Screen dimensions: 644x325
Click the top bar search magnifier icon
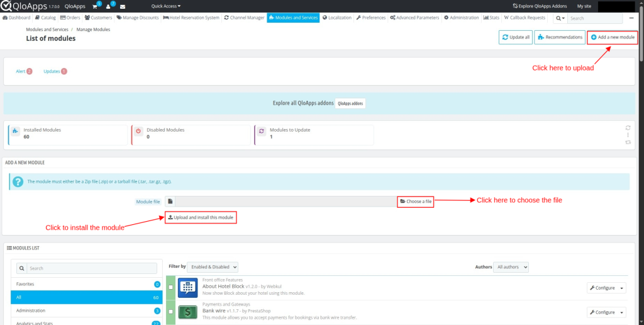tap(558, 18)
